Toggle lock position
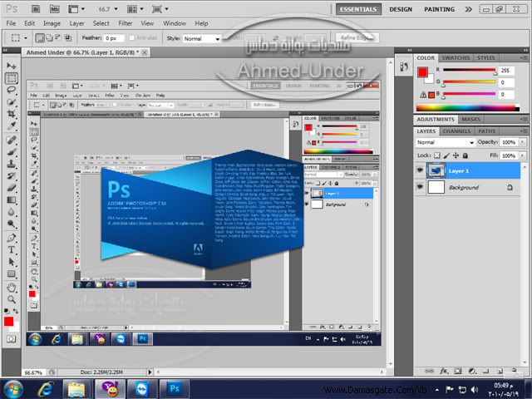Viewport: 532px width, 399px height. click(x=456, y=155)
